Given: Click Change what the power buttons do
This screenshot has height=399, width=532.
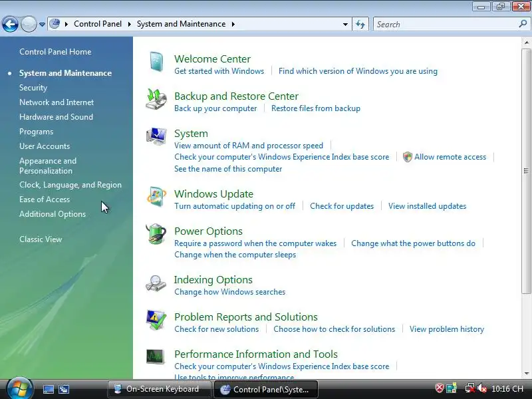Looking at the screenshot, I should click(413, 243).
